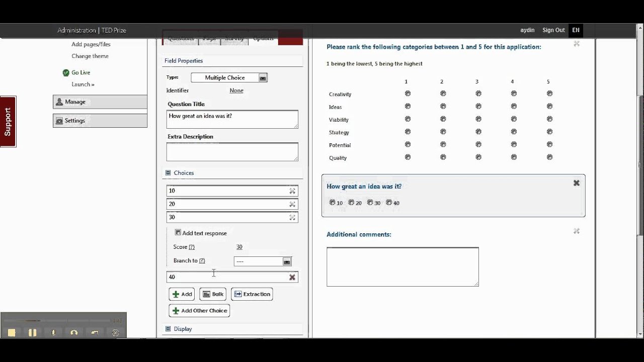Switch to the Options tab
Image resolution: width=644 pixels, height=362 pixels.
coord(263,39)
